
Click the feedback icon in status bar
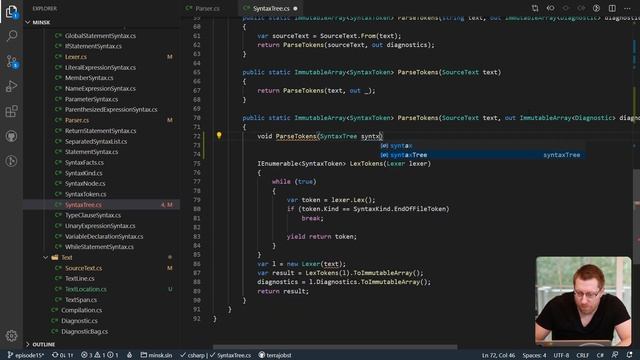pos(615,355)
